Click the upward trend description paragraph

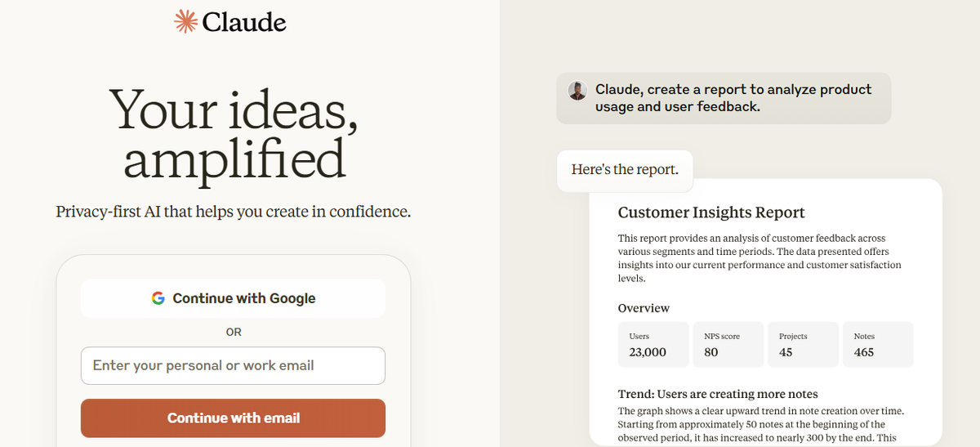[x=761, y=425]
